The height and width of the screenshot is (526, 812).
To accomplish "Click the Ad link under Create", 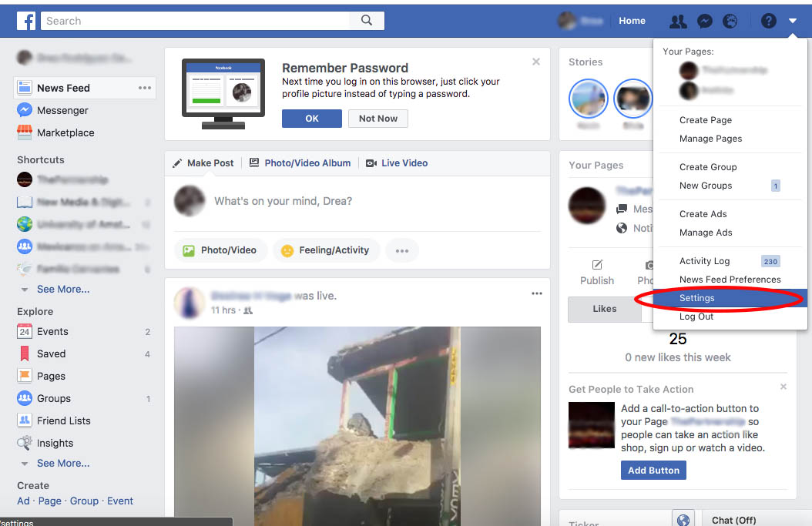I will [x=23, y=501].
